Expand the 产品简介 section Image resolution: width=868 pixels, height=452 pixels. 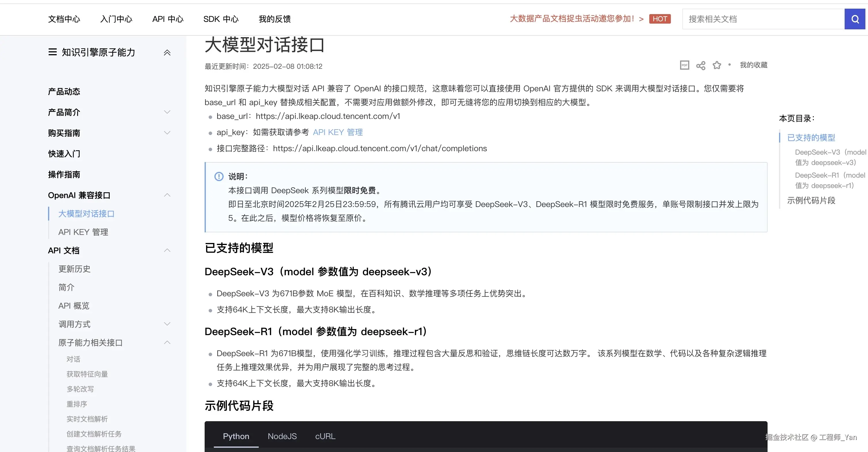click(167, 112)
